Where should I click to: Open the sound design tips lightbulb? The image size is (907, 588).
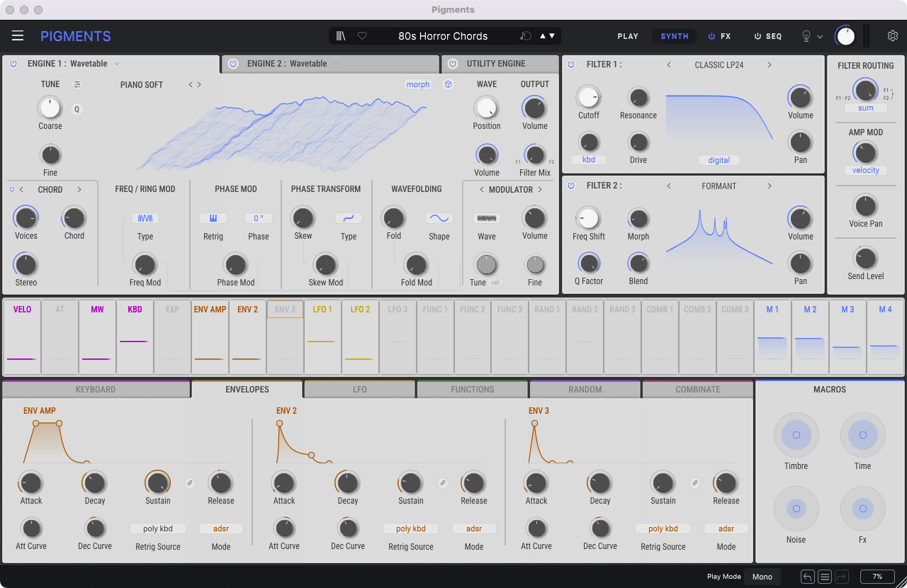point(806,36)
